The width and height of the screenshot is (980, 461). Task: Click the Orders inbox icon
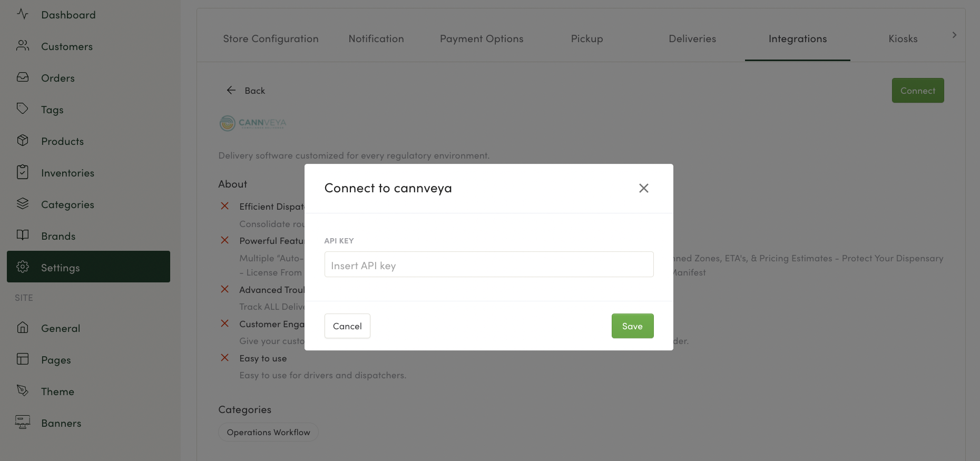(22, 77)
